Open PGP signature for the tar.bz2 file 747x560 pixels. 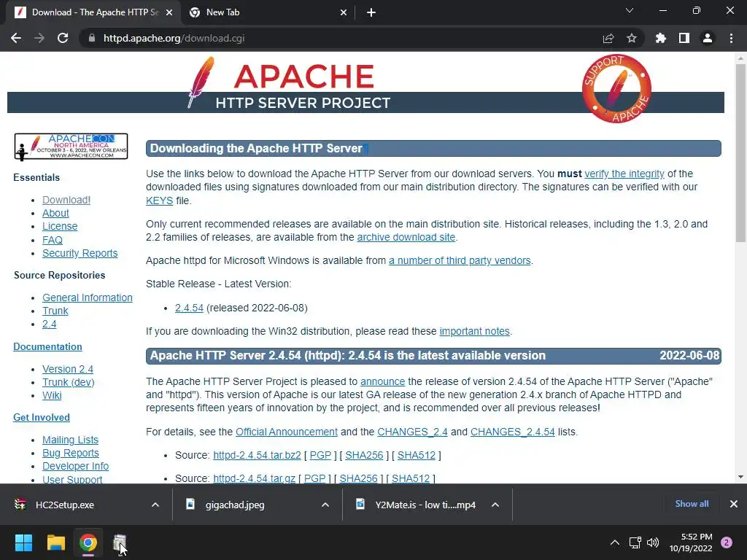320,455
